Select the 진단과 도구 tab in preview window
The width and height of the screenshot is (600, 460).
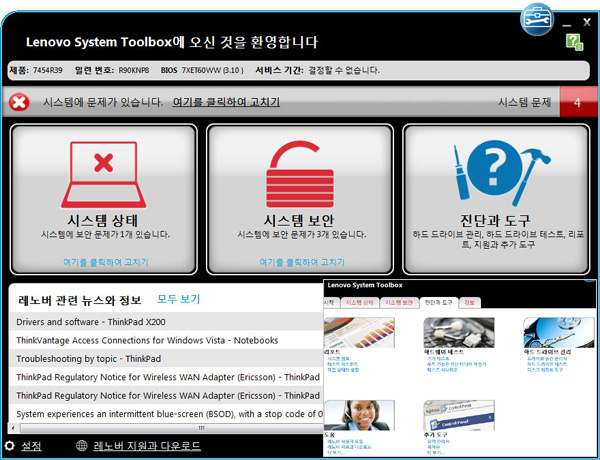click(439, 302)
